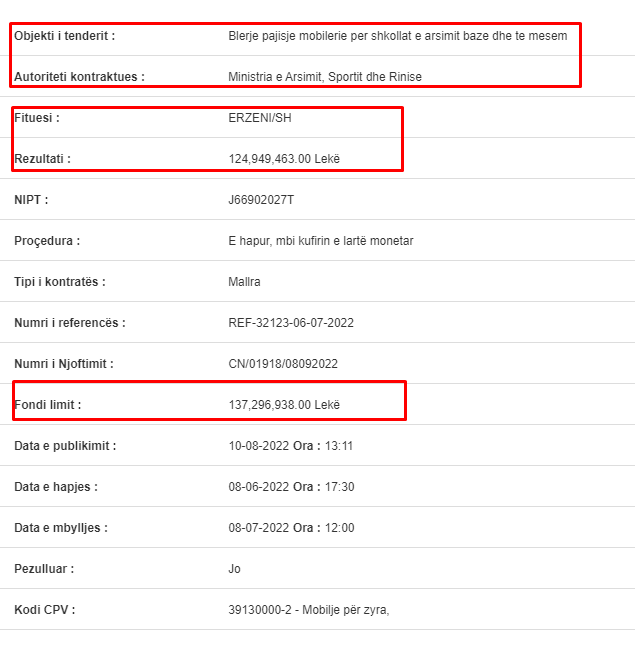Click CPV code 39130000-2 Mobilje për zyra

309,610
